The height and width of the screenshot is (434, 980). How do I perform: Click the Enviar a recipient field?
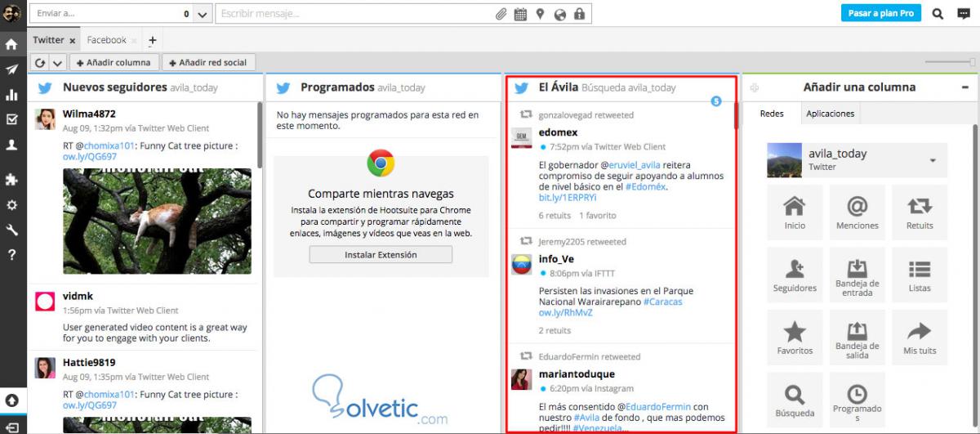pos(113,14)
